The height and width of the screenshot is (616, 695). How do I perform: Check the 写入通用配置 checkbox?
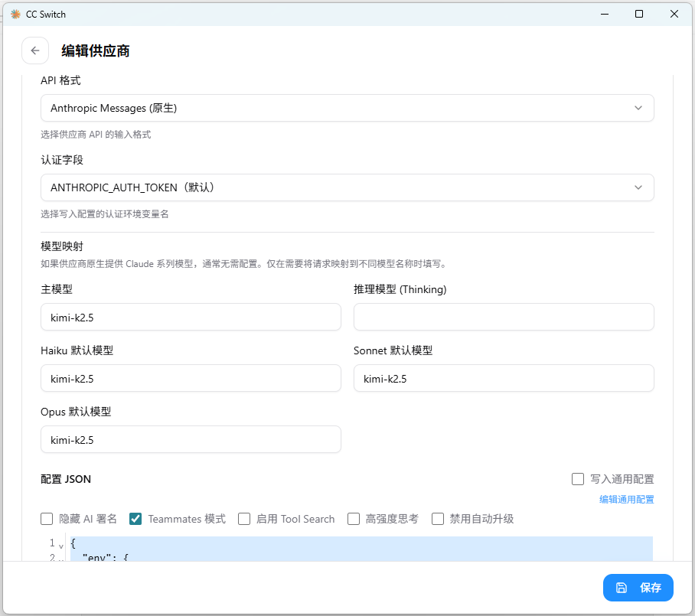(x=578, y=479)
